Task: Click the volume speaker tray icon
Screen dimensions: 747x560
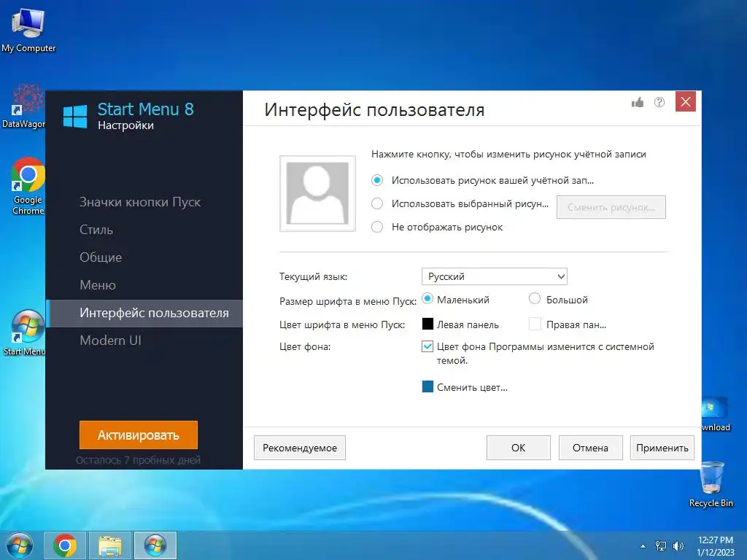Action: (x=678, y=546)
